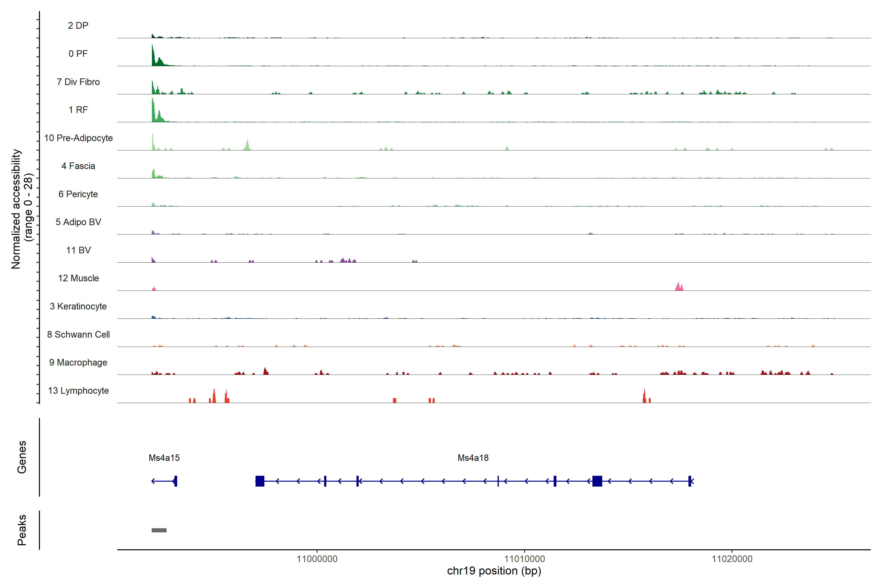Screen dimensions: 882x588
Task: Click the 9 Macrophage track label
Action: (x=78, y=362)
